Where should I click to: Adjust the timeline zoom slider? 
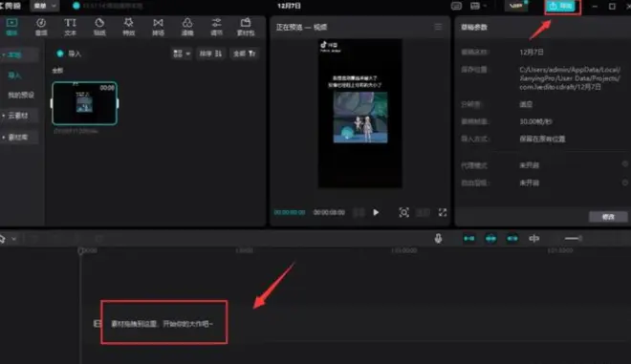[x=574, y=239]
